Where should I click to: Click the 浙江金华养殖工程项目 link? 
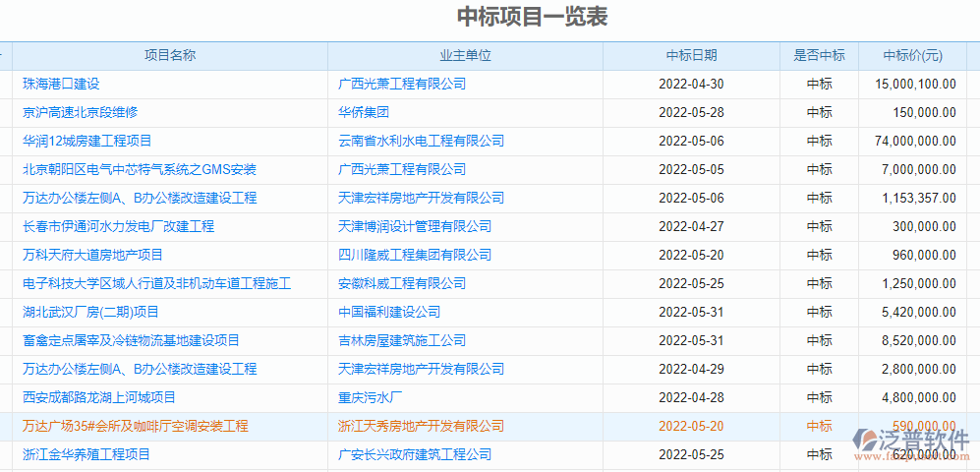click(x=86, y=455)
